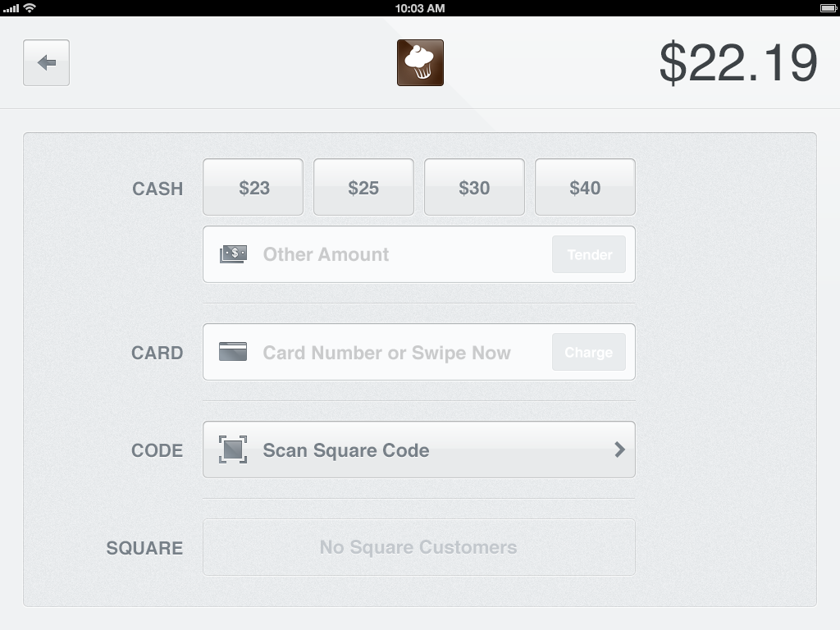This screenshot has height=630, width=840.
Task: Select $25 cash amount
Action: [363, 187]
